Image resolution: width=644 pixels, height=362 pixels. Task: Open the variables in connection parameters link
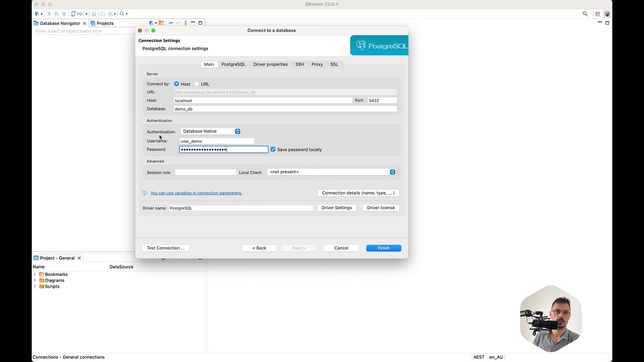point(196,193)
